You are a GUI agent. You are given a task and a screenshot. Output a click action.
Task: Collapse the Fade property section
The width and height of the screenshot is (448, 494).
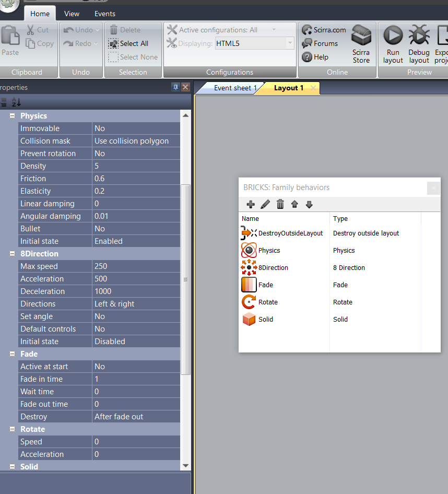12,354
